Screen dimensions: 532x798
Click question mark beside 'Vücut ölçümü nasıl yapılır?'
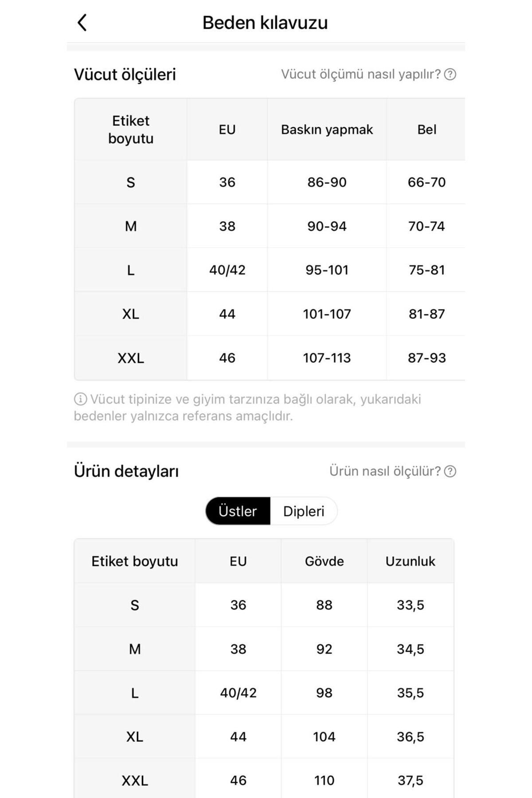coord(450,74)
